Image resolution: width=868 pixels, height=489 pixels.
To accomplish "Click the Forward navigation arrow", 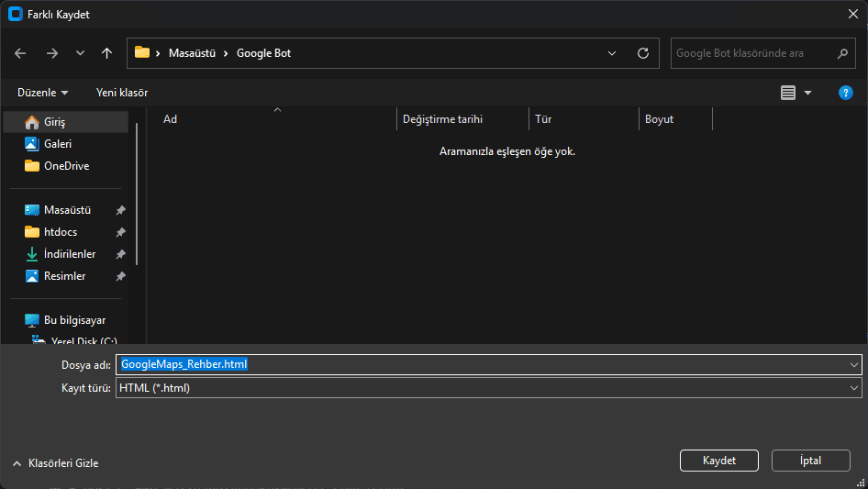I will tap(51, 53).
